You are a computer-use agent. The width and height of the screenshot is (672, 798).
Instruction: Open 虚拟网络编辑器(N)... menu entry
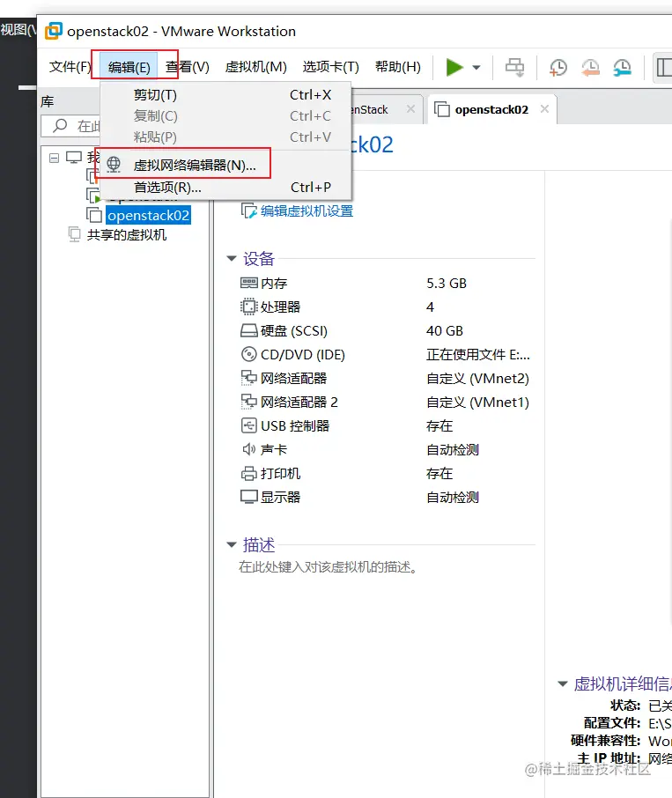[225, 165]
